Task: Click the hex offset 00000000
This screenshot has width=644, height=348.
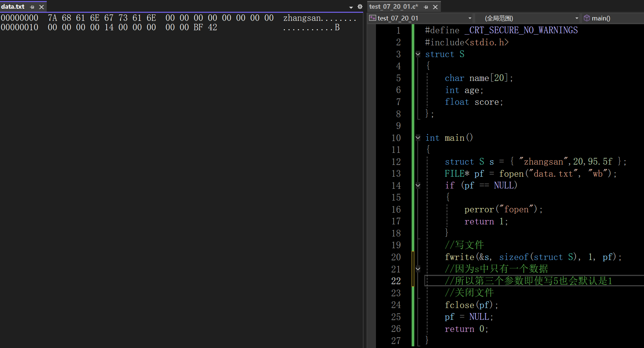Action: point(20,18)
